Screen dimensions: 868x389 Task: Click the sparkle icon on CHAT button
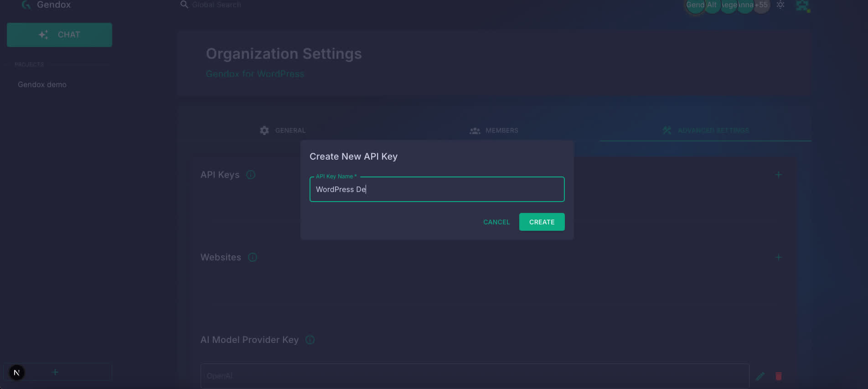[x=43, y=35]
